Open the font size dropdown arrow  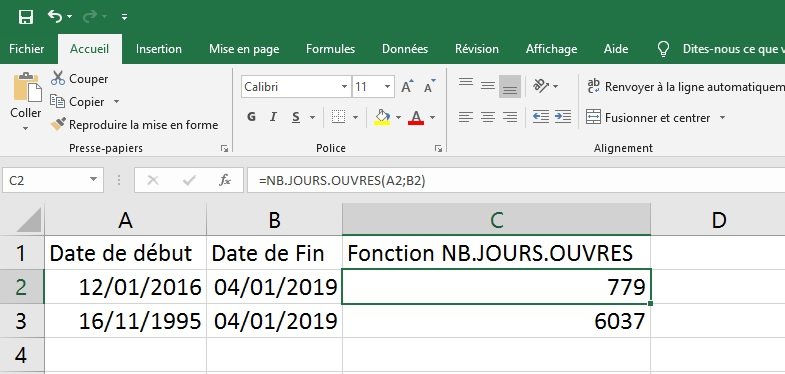(x=387, y=87)
